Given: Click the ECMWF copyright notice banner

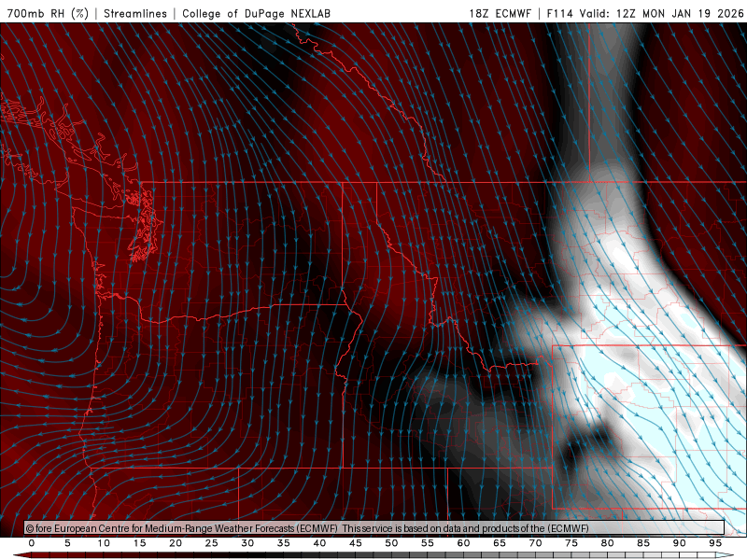Looking at the screenshot, I should click(x=374, y=528).
